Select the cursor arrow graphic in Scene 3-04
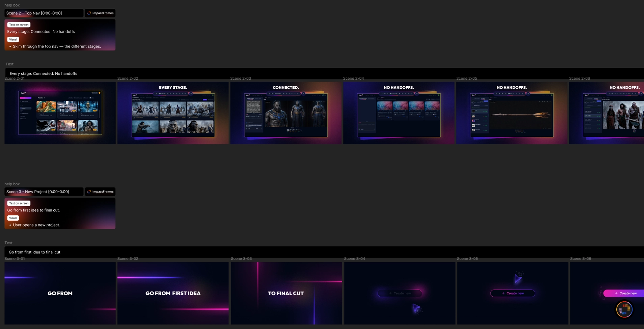 [x=417, y=308]
